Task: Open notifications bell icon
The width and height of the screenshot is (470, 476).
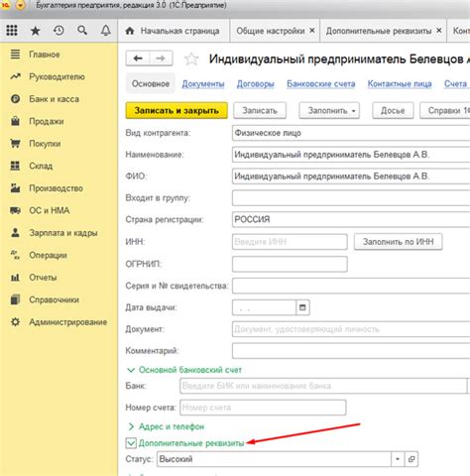Action: 106,31
